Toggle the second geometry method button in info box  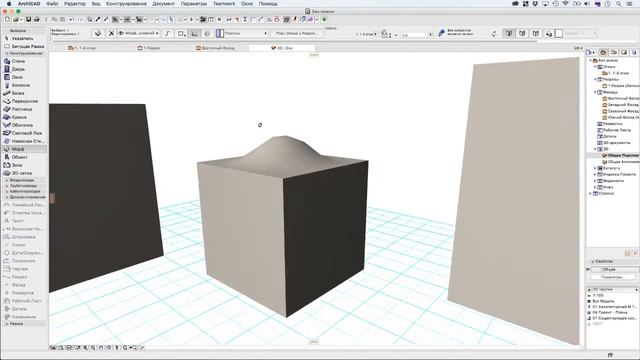point(522,33)
